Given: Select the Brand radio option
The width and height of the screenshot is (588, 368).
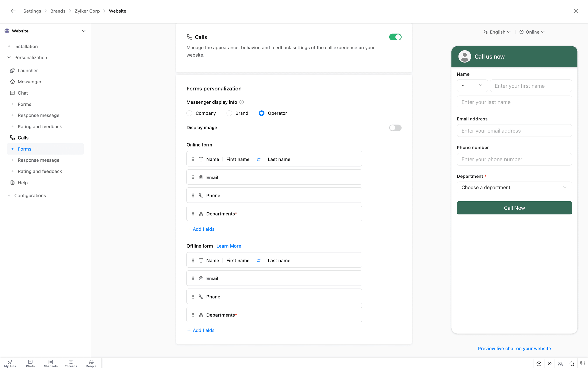Looking at the screenshot, I should 229,113.
